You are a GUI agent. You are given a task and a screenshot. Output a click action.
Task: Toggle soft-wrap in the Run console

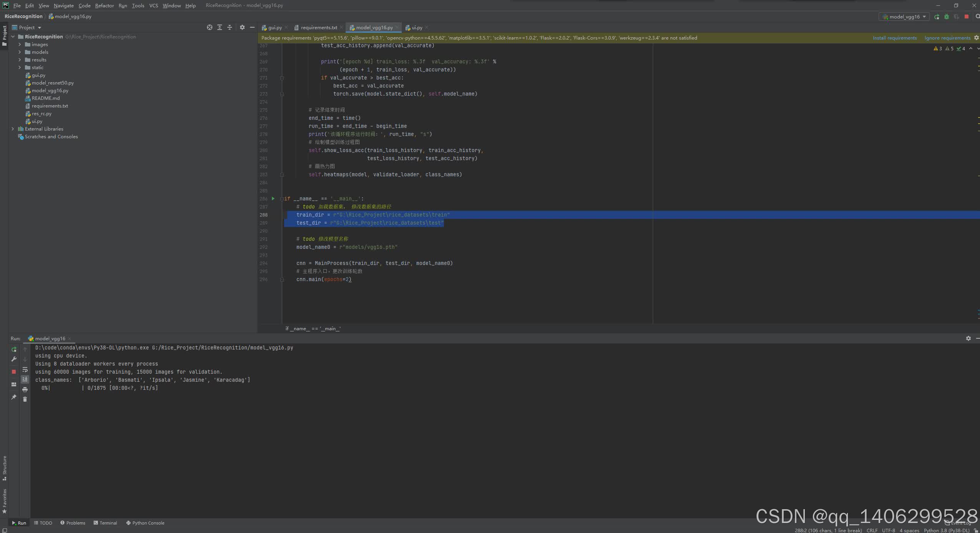(25, 369)
